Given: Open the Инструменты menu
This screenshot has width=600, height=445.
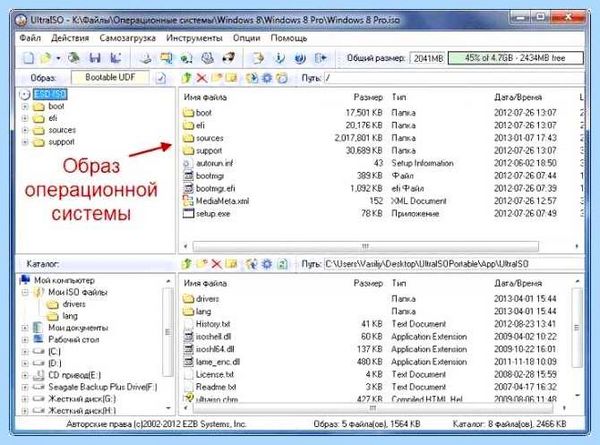Looking at the screenshot, I should coord(194,38).
